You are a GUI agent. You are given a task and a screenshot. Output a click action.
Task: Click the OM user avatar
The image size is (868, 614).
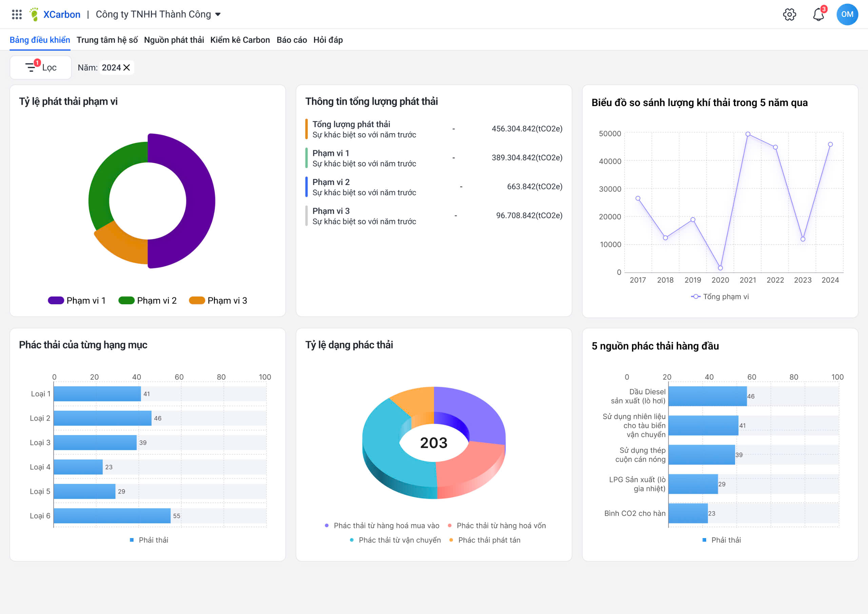pos(847,14)
